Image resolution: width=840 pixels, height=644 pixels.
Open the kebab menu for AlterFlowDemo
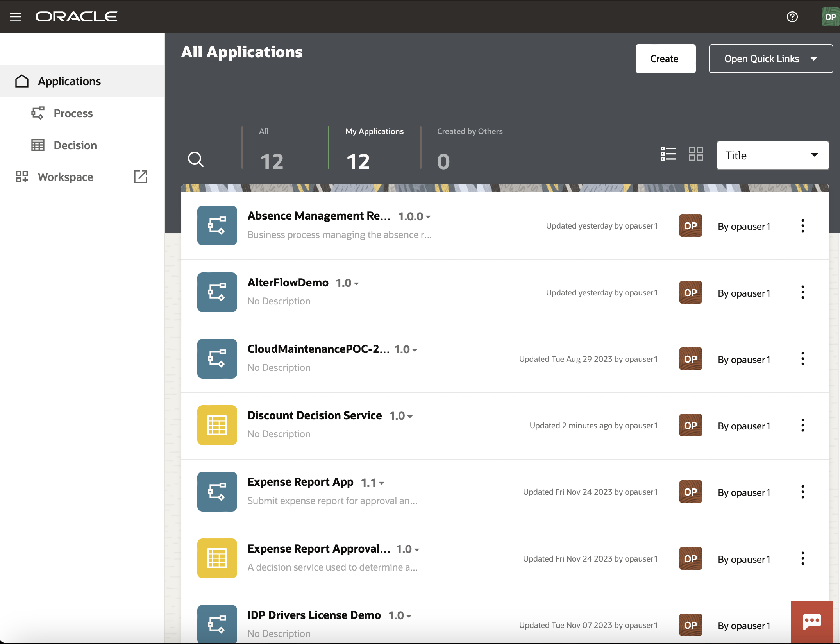click(803, 292)
